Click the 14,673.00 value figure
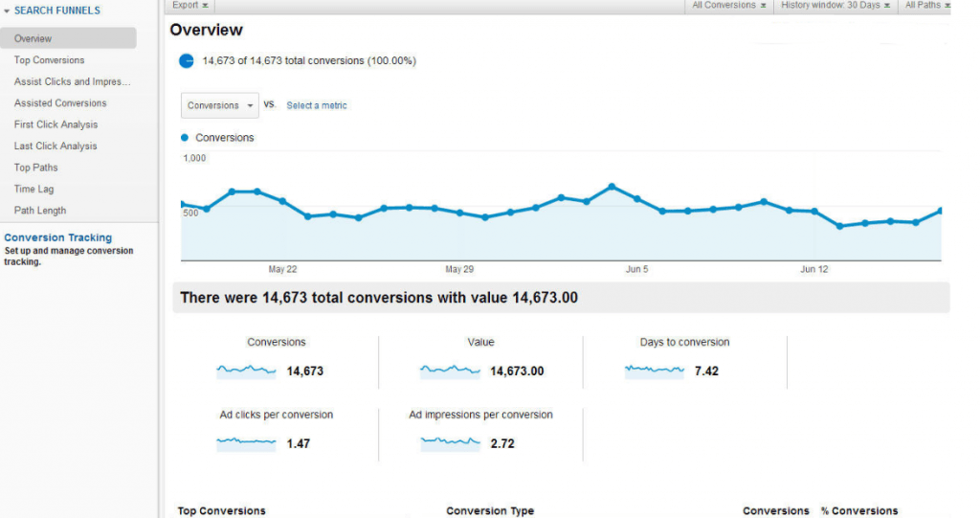This screenshot has height=518, width=980. 517,372
